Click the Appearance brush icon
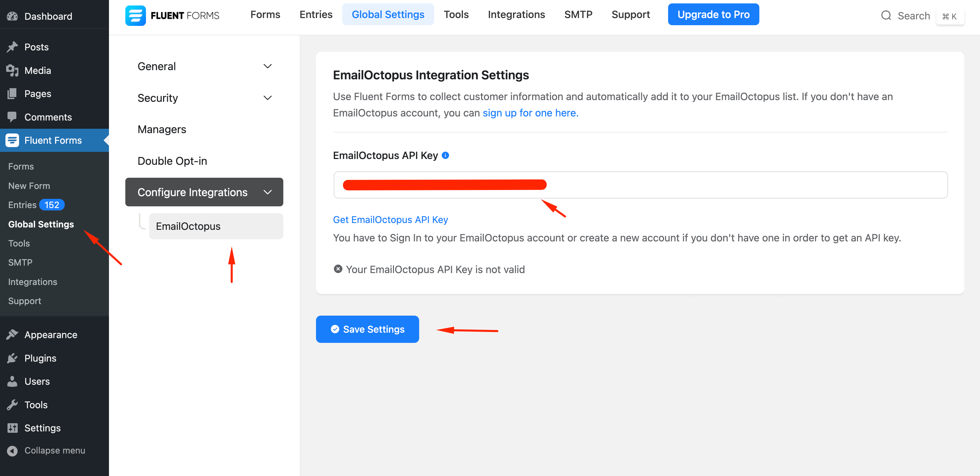This screenshot has width=980, height=476. [x=12, y=334]
